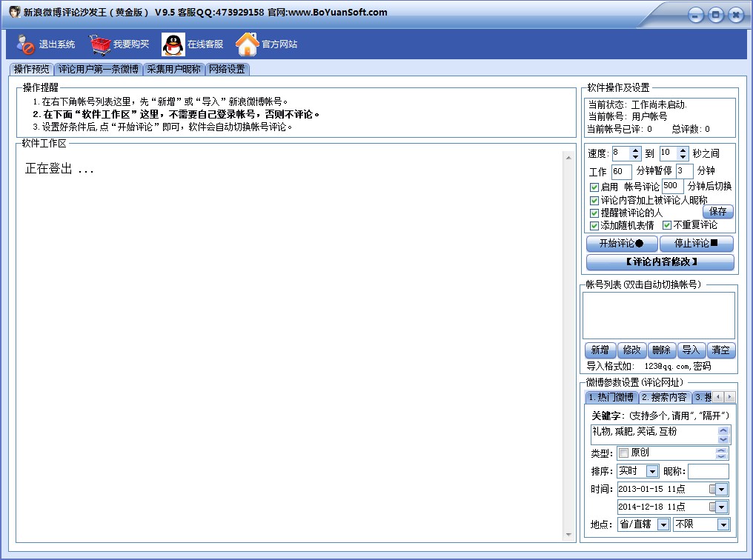Screen dimensions: 753x560
Task: Open start time 2013-01-15 dropdown arrow
Action: point(722,490)
